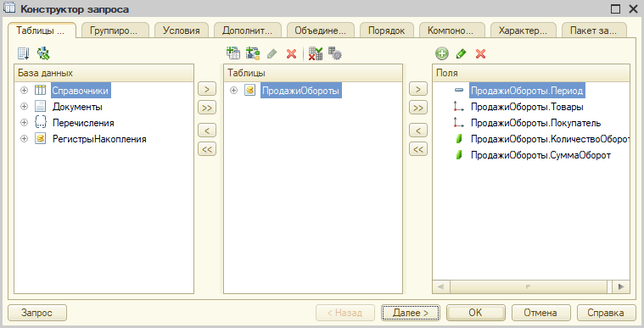Image resolution: width=644 pixels, height=328 pixels.
Task: Select the Таблицы и поля tab
Action: pyautogui.click(x=41, y=31)
